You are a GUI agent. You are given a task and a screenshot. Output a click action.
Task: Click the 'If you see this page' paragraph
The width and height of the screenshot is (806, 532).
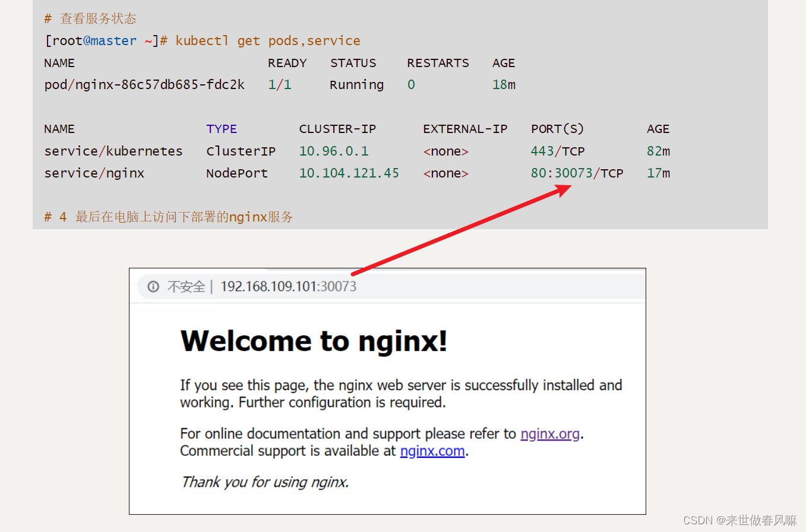401,394
